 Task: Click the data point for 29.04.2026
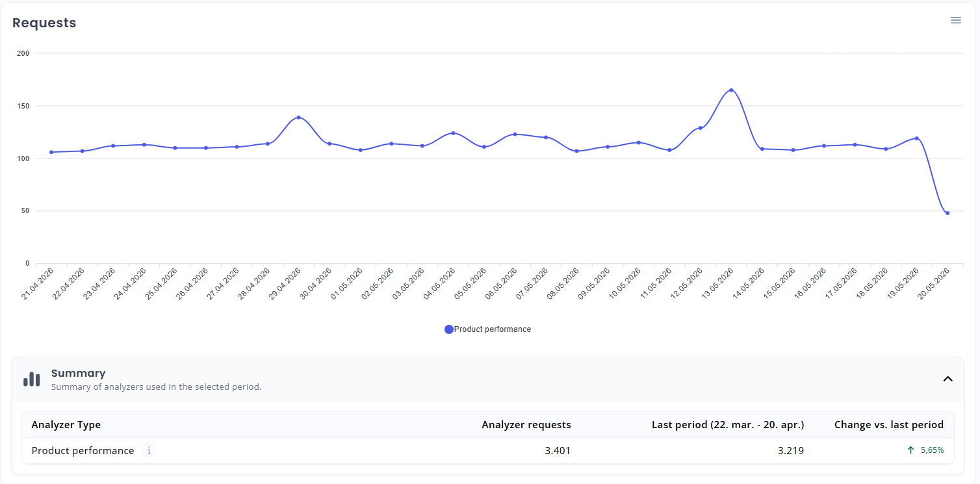point(298,118)
